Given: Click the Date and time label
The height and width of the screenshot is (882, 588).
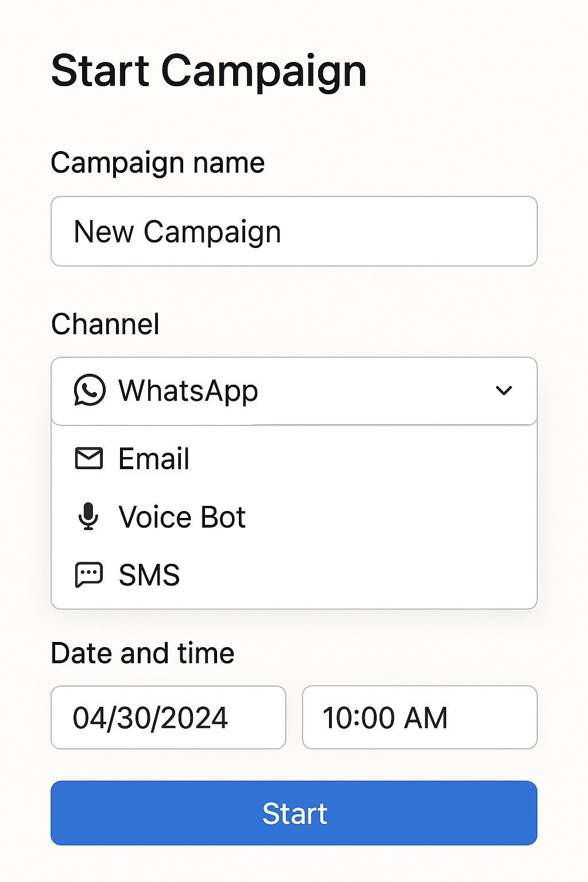Looking at the screenshot, I should click(x=143, y=653).
